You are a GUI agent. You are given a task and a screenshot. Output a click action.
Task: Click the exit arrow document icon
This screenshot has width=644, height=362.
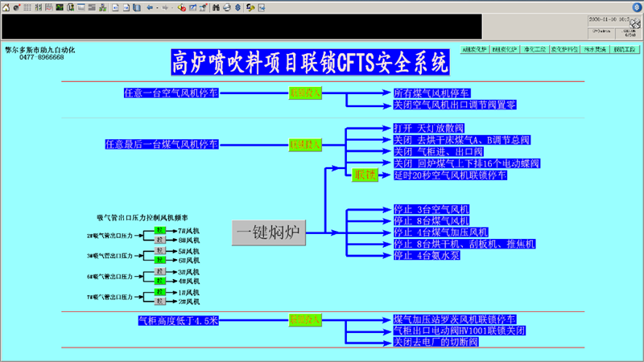pos(261,7)
